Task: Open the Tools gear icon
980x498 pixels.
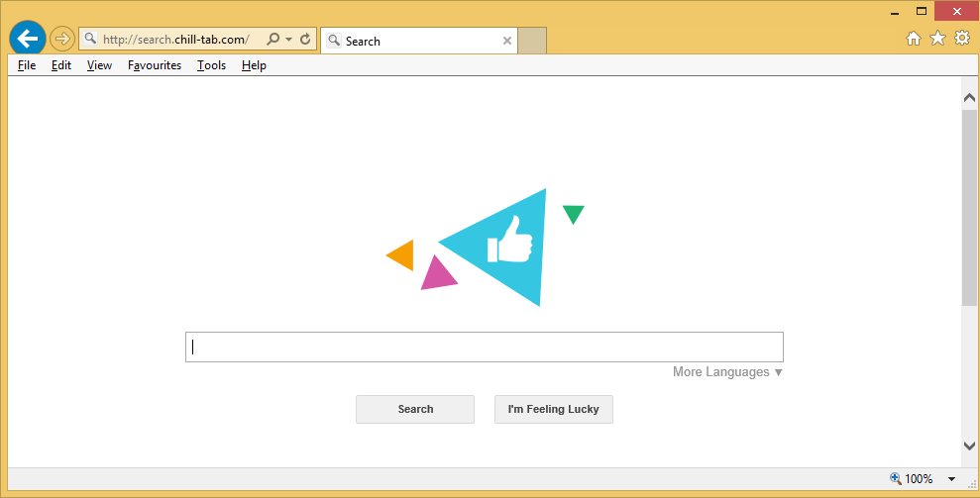Action: pyautogui.click(x=962, y=39)
